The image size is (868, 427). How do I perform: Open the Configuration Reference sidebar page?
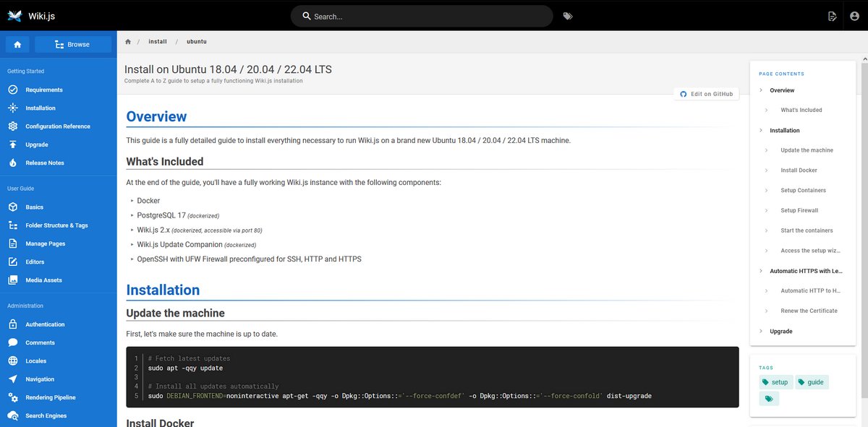pyautogui.click(x=58, y=126)
